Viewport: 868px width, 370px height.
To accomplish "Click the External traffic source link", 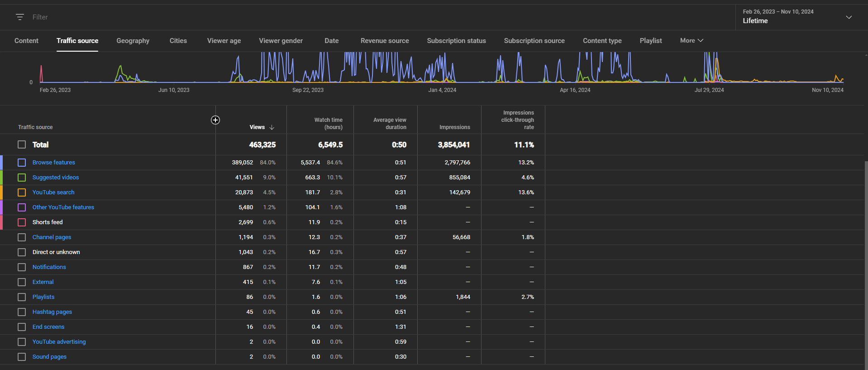I will click(43, 282).
